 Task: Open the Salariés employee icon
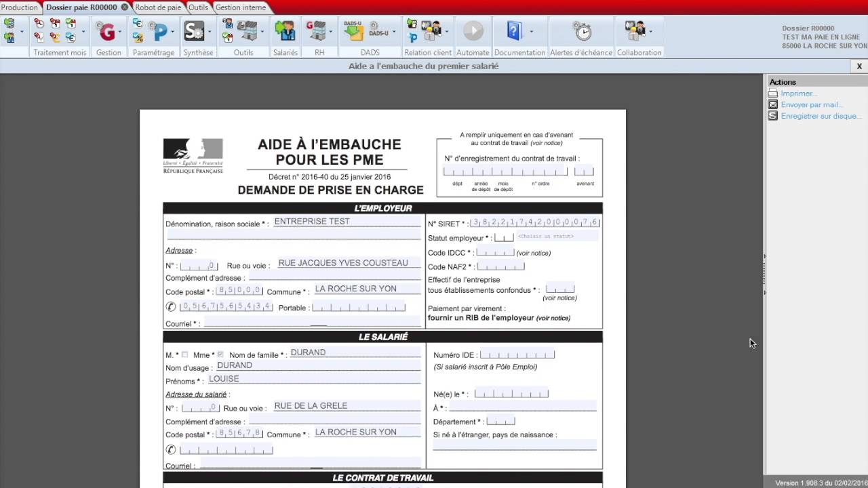tap(285, 31)
